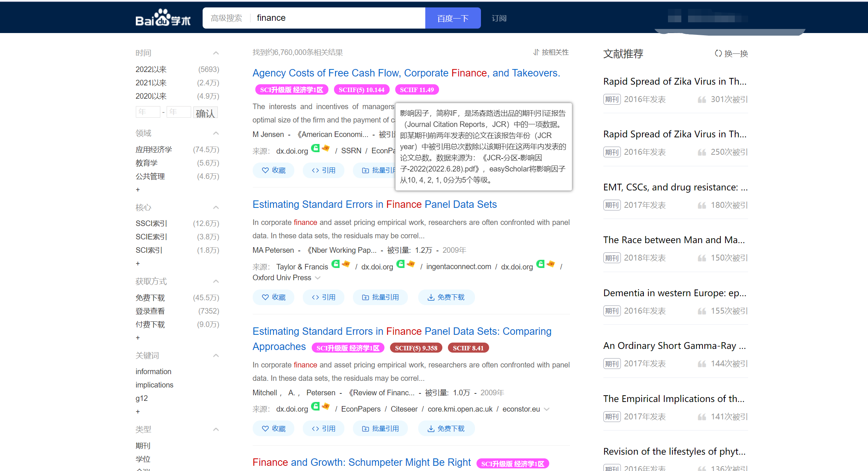The image size is (868, 471).
Task: Click the Baidu Xueshu logo
Action: (163, 17)
